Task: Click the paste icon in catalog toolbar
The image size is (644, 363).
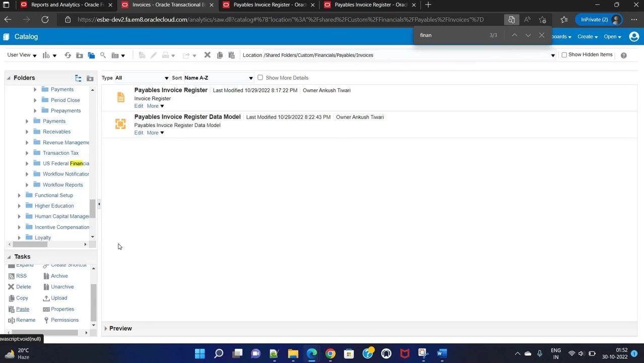Action: (x=232, y=55)
